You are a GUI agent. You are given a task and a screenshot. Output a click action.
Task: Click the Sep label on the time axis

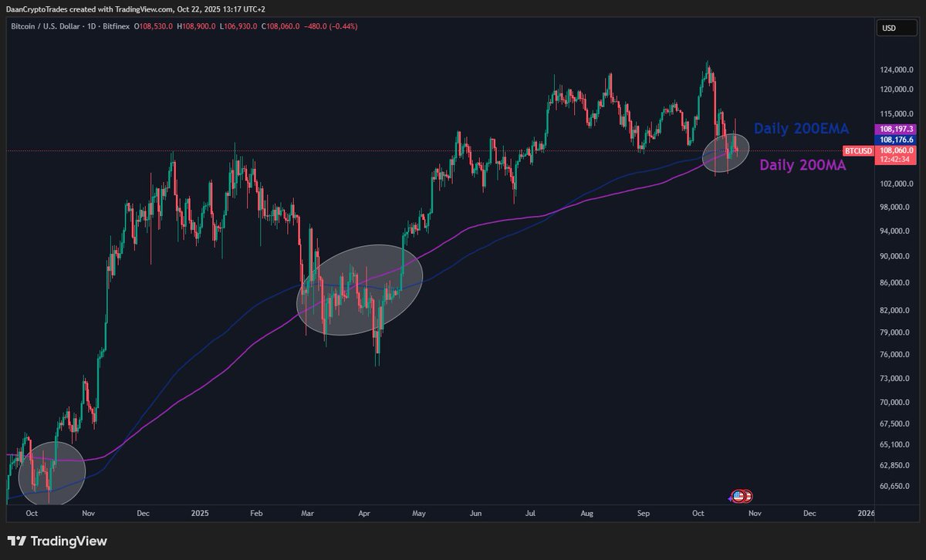644,512
